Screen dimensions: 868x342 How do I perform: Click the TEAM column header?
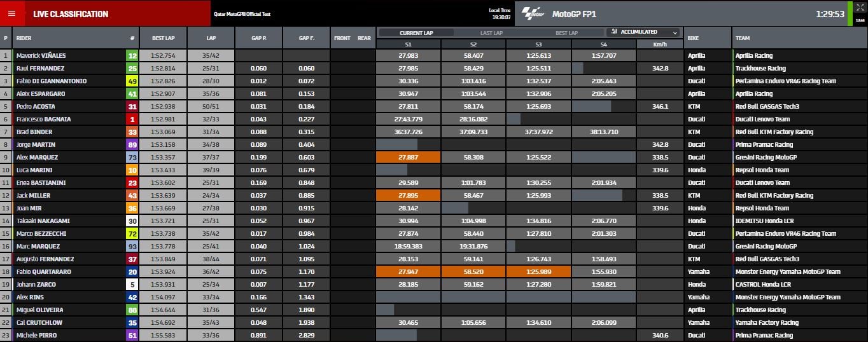(x=743, y=38)
